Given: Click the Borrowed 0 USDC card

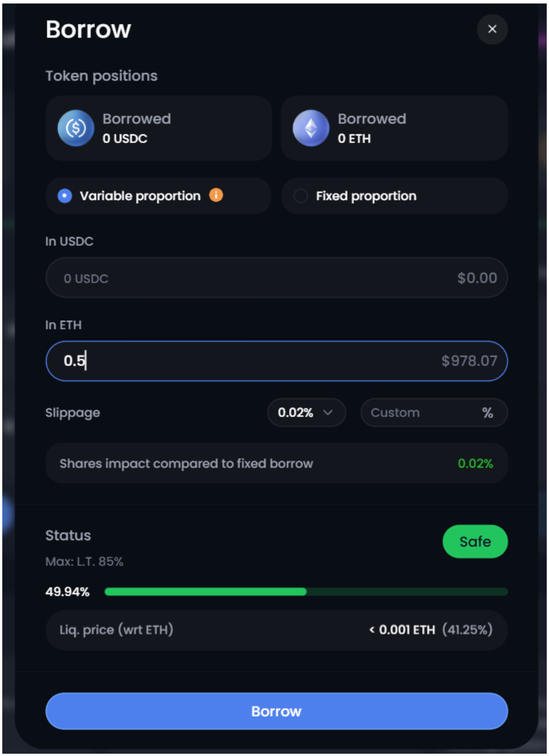Looking at the screenshot, I should 159,128.
